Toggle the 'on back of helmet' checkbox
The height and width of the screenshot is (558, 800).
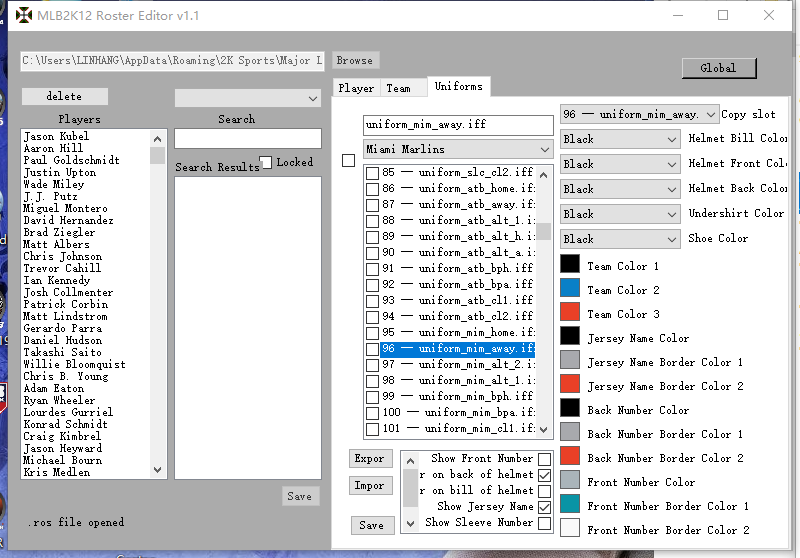pyautogui.click(x=544, y=475)
